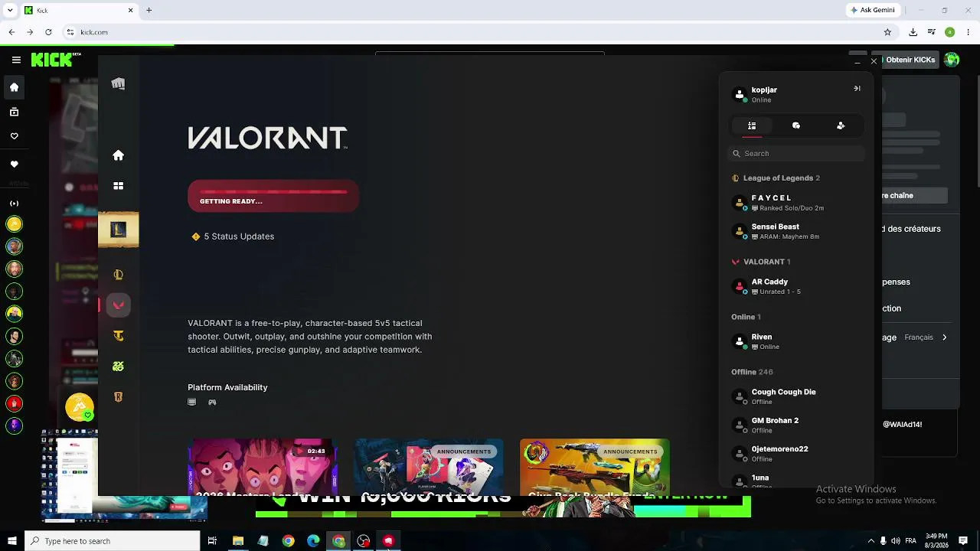Viewport: 980px width, 551px height.
Task: Open the Français language selector
Action: pyautogui.click(x=926, y=337)
